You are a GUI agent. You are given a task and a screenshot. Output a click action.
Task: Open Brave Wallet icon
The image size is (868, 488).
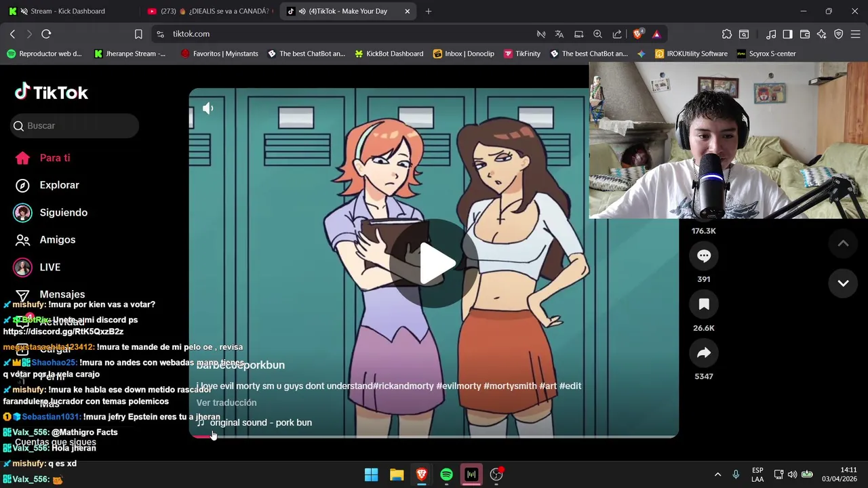pos(805,34)
